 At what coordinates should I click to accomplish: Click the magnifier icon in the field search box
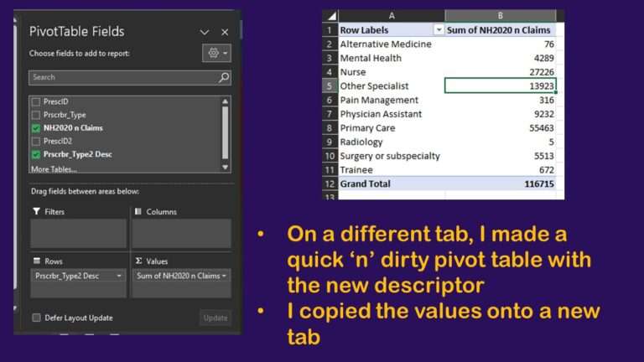click(x=224, y=77)
